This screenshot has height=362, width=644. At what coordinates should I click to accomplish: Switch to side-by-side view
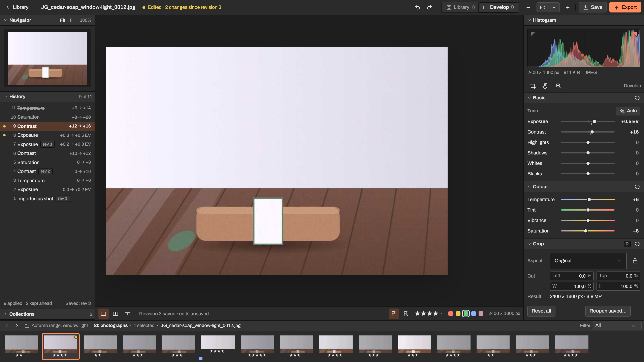128,314
